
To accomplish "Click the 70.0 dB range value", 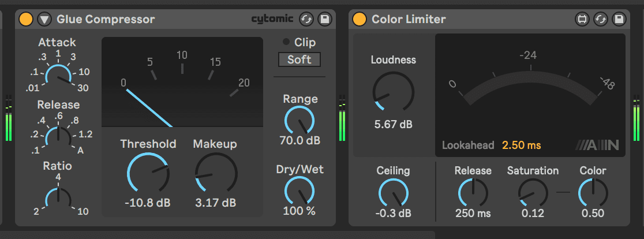I will click(300, 140).
